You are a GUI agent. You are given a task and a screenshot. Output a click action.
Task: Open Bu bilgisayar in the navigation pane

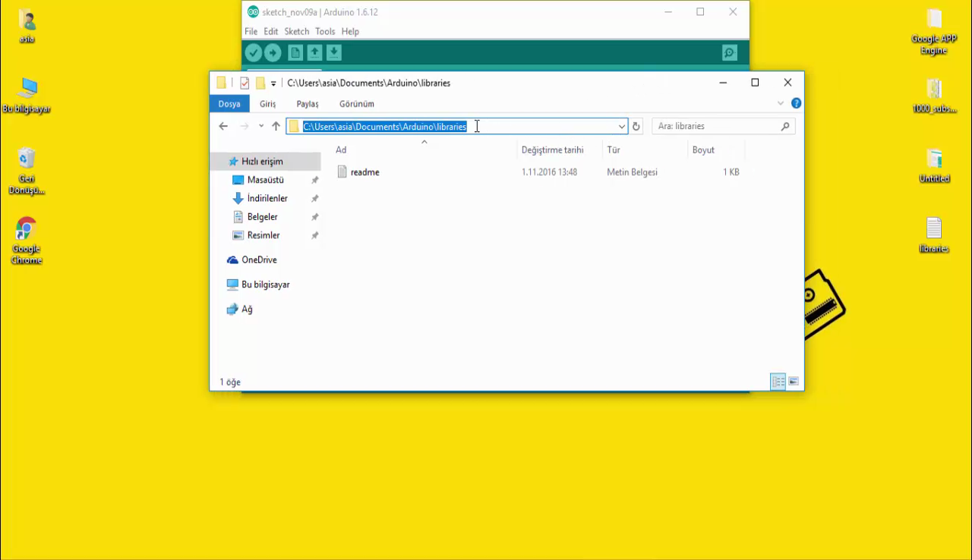[x=265, y=285]
